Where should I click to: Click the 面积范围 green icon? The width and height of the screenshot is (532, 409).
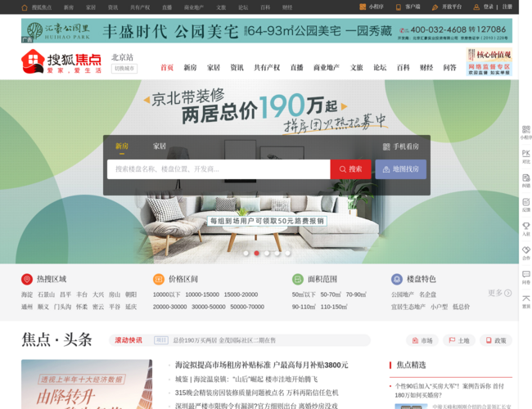[298, 279]
